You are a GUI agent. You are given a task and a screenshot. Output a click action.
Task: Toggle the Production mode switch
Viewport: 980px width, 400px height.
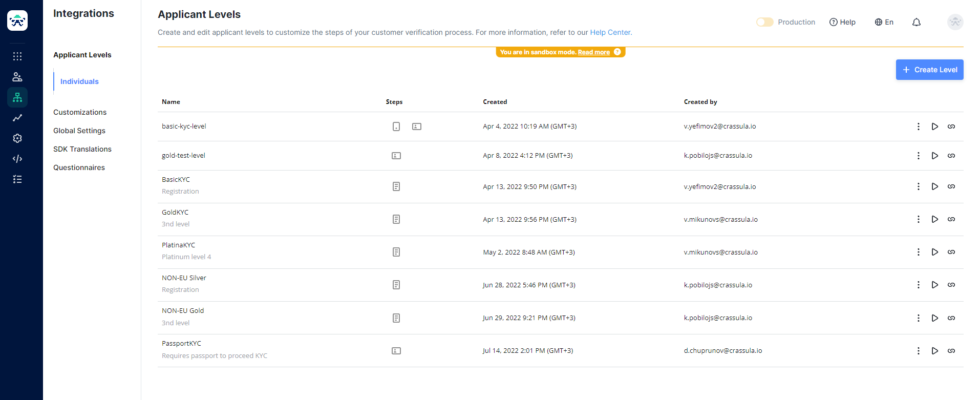pyautogui.click(x=764, y=22)
